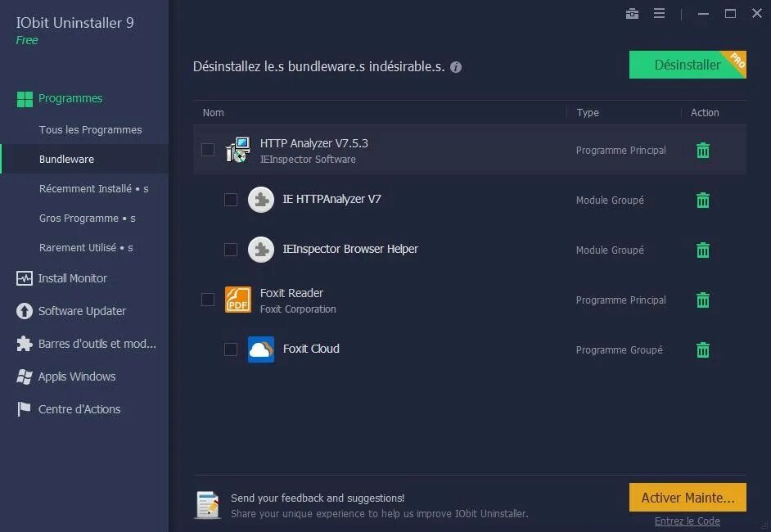Screen dimensions: 771x532
Task: Click the Action column header
Action: 705,113
